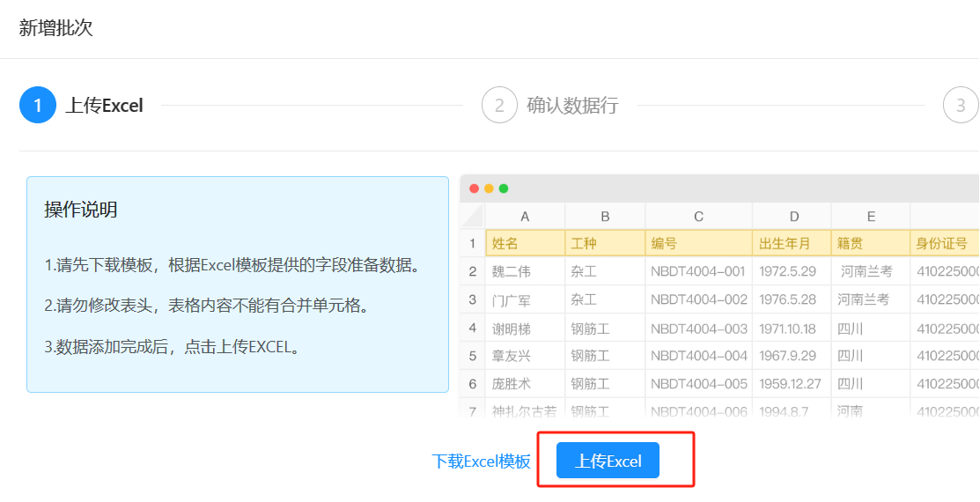Click the 出生年月 header cell

coord(791,244)
